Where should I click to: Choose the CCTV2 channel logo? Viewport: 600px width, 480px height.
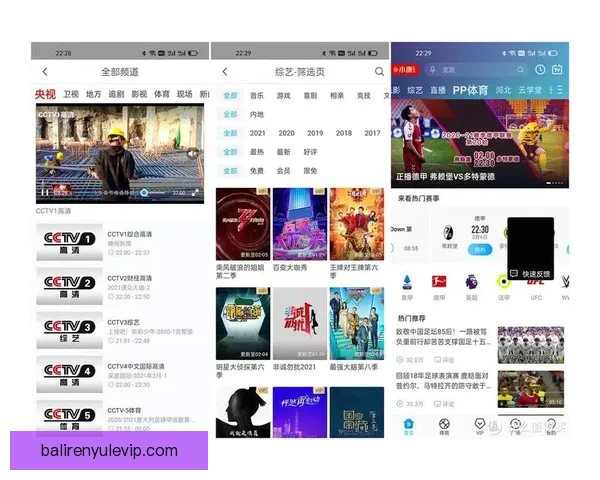pyautogui.click(x=69, y=286)
